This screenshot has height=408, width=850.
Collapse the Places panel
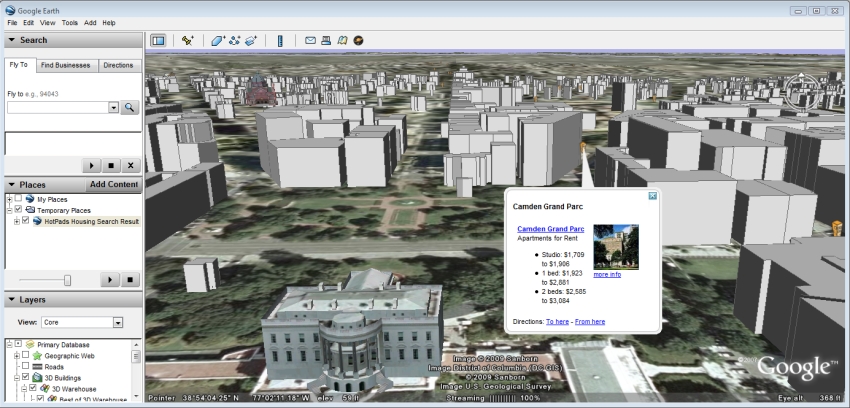click(12, 185)
